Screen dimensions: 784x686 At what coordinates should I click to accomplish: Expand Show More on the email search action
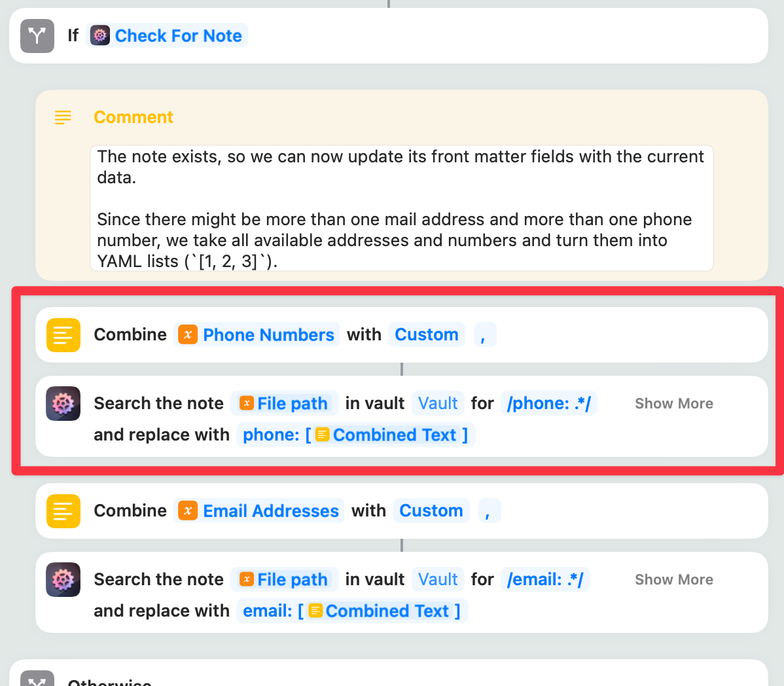[674, 580]
